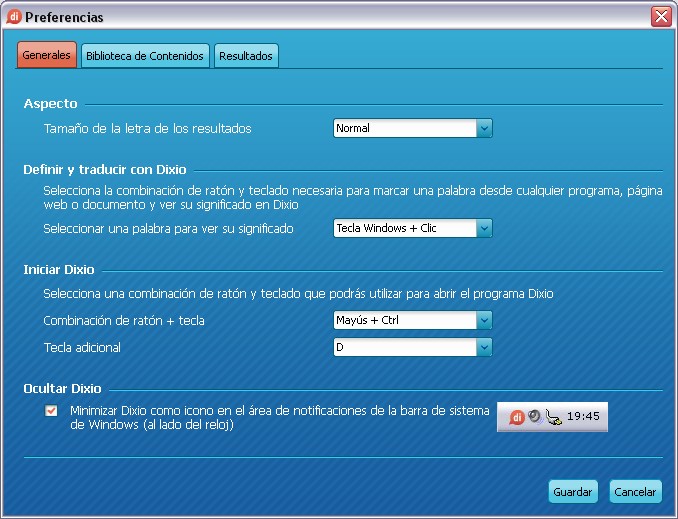Save preferences with the Guardar button
Image resolution: width=678 pixels, height=519 pixels.
coord(573,491)
